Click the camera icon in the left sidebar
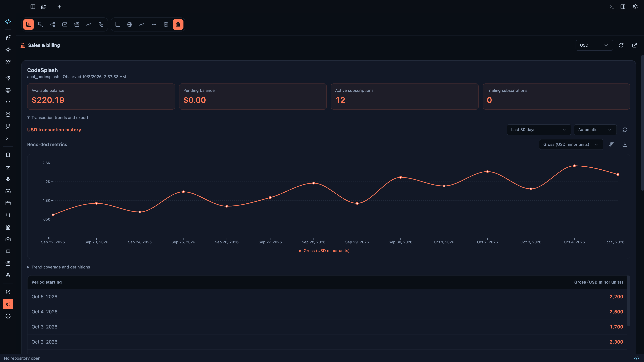This screenshot has height=362, width=644. pyautogui.click(x=8, y=239)
